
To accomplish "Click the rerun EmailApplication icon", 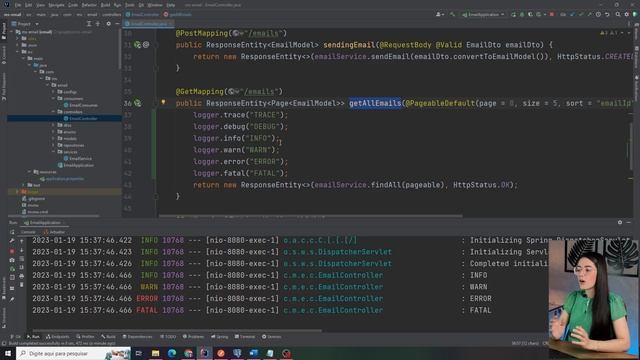I will click(513, 14).
